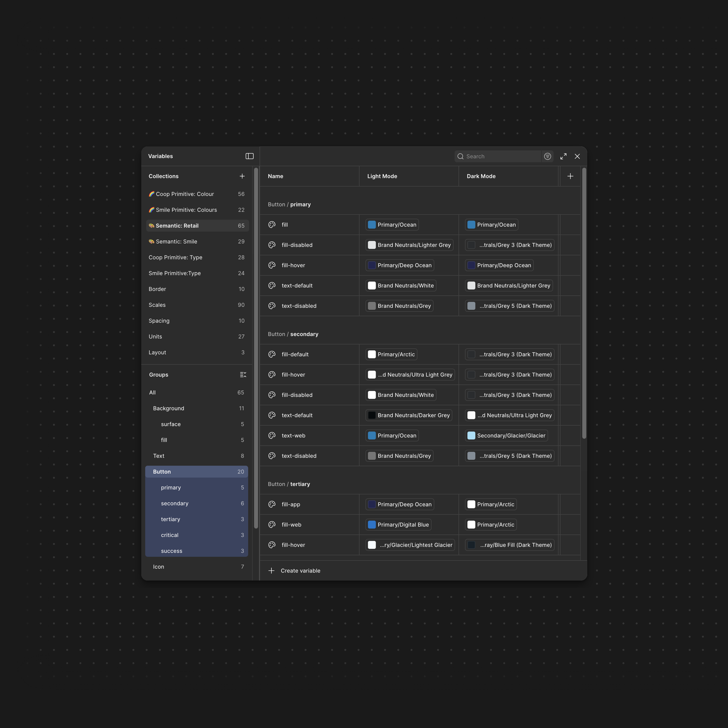Click the palette icon beside fill-app
Image resolution: width=728 pixels, height=728 pixels.
pos(272,504)
